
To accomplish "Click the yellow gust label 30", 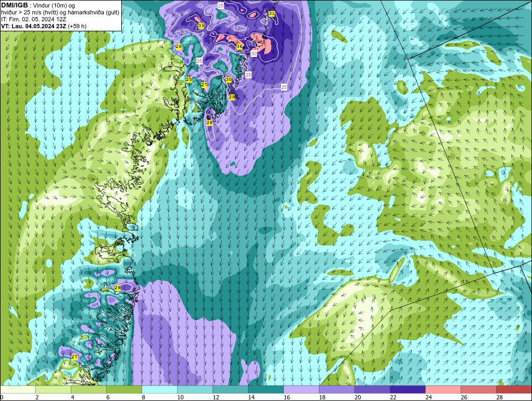I will pyautogui.click(x=229, y=79).
